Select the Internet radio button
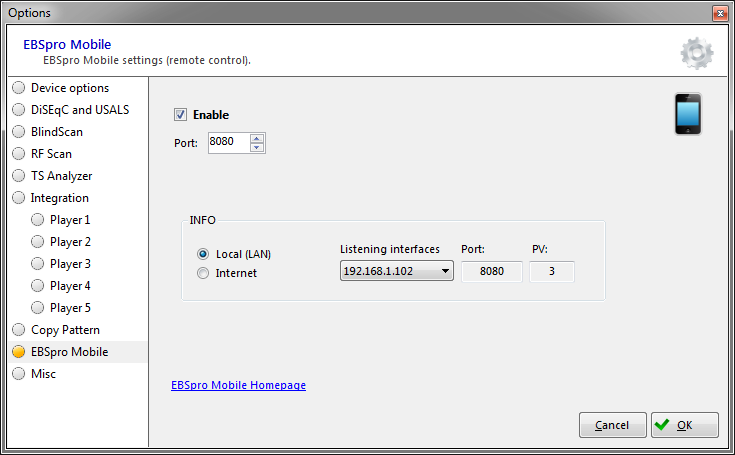 click(203, 273)
